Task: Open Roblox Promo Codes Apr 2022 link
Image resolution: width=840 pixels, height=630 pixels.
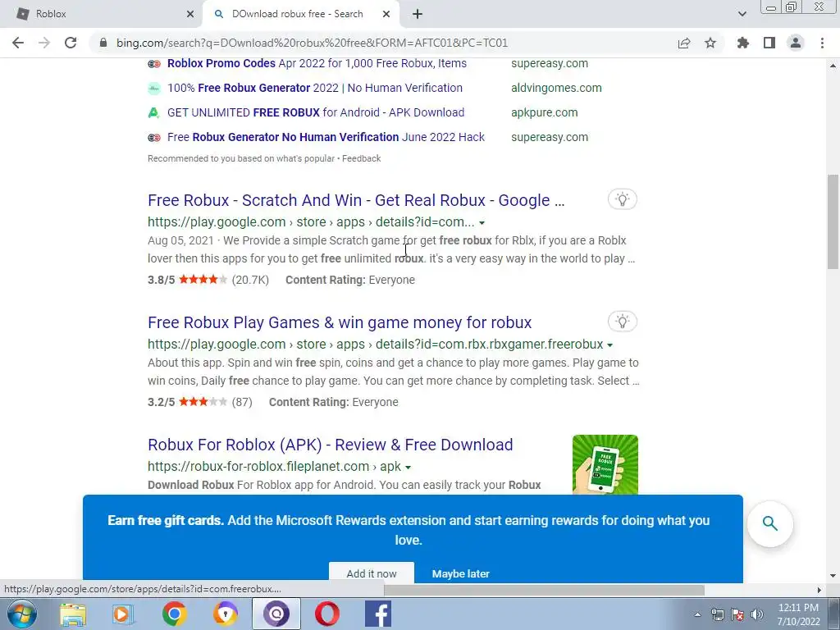Action: [x=317, y=63]
